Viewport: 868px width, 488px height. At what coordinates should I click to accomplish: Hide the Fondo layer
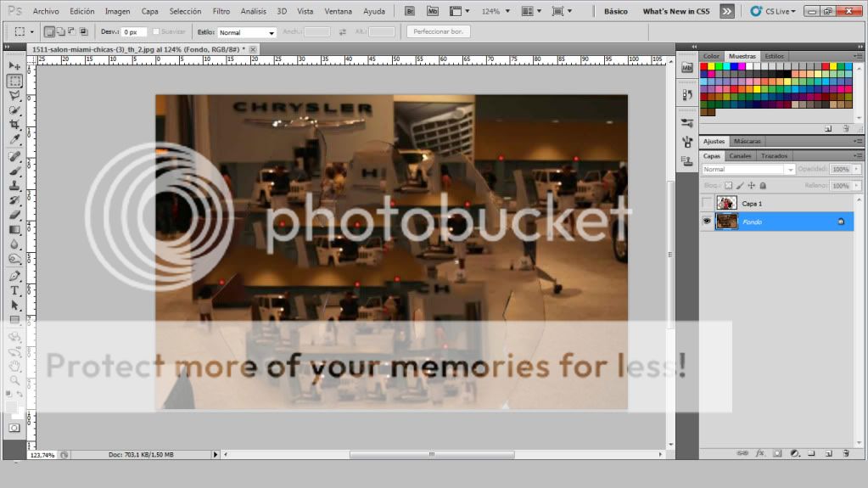coord(706,221)
